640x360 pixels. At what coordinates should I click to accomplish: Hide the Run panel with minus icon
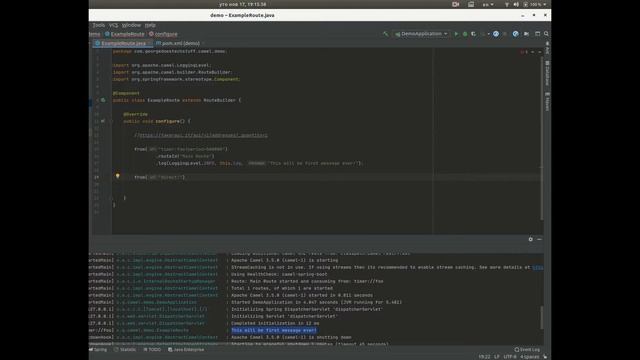pos(539,239)
